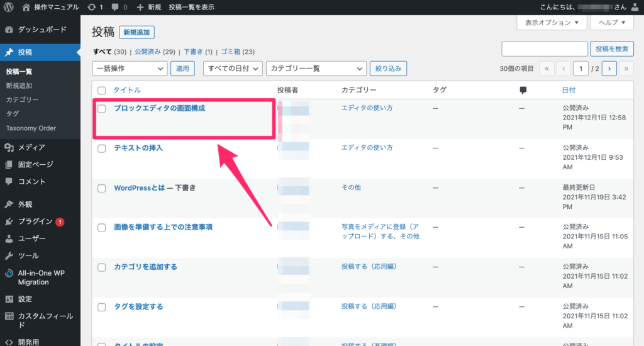Expand the カテゴリー一覧 category dropdown
644x346 pixels.
[316, 68]
